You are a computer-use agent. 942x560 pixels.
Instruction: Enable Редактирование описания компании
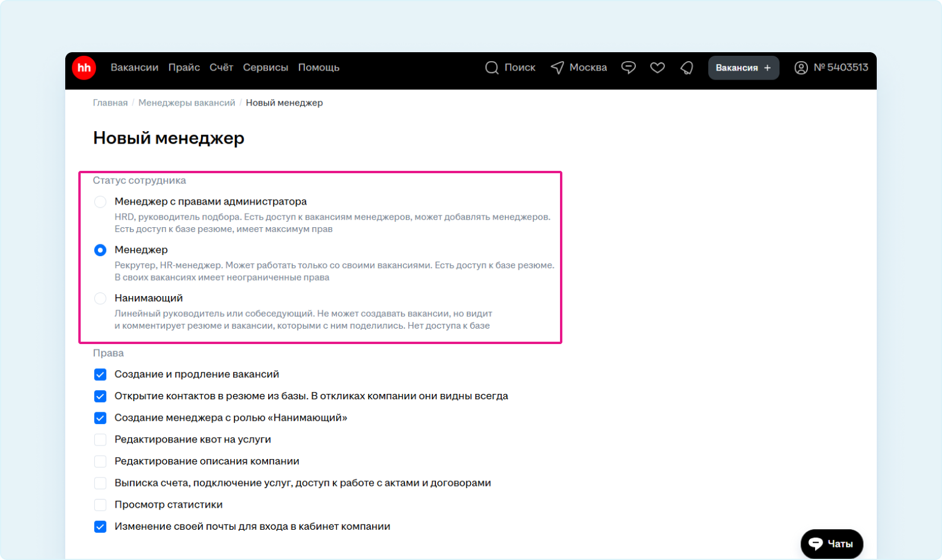100,462
